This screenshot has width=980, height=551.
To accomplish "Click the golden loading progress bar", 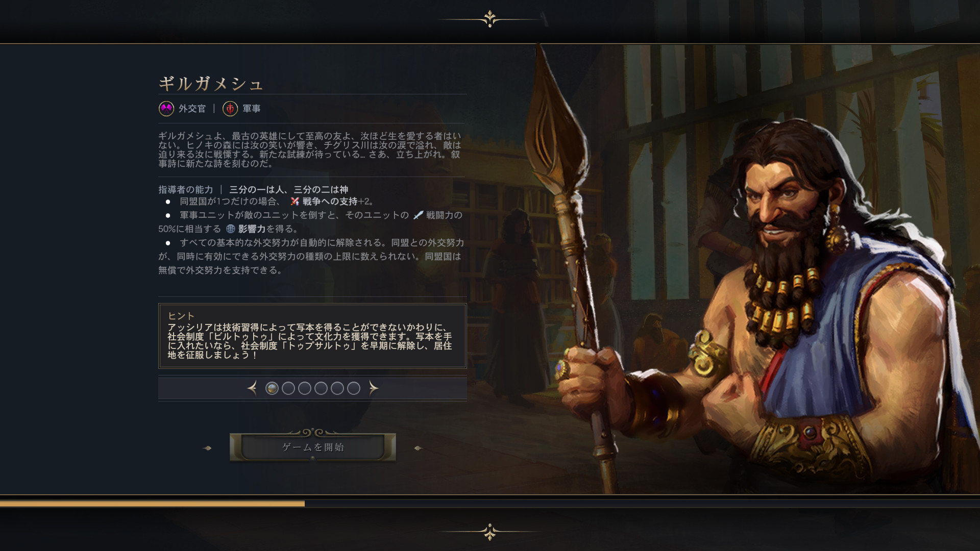I will [x=152, y=504].
